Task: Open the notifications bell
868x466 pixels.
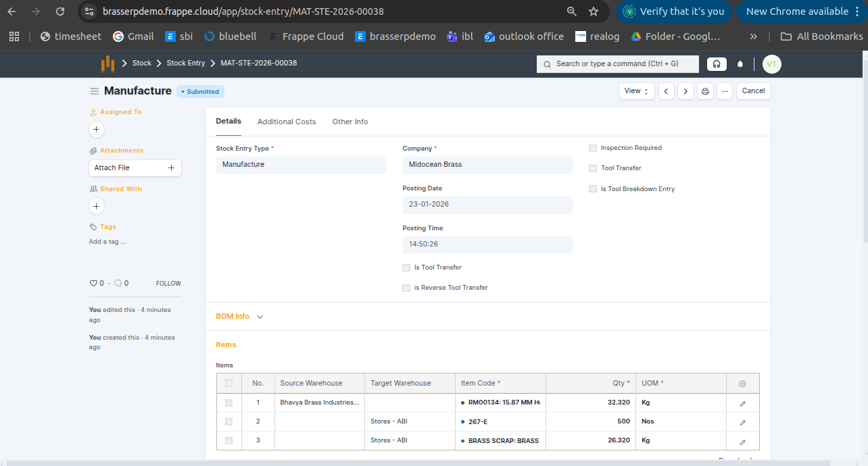Action: [x=740, y=64]
